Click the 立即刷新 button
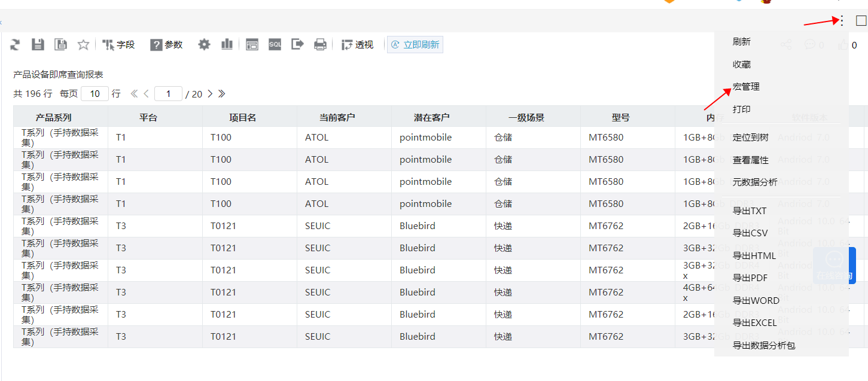Image resolution: width=868 pixels, height=381 pixels. pyautogui.click(x=415, y=44)
